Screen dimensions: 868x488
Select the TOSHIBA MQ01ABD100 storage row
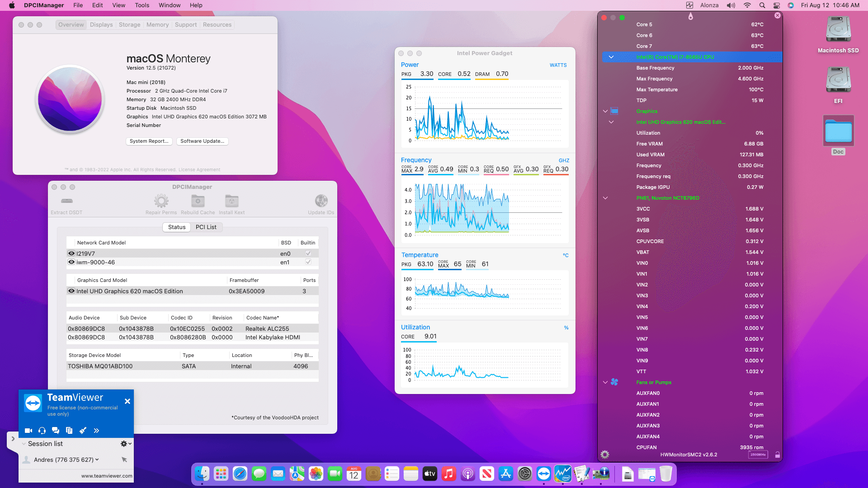click(193, 366)
